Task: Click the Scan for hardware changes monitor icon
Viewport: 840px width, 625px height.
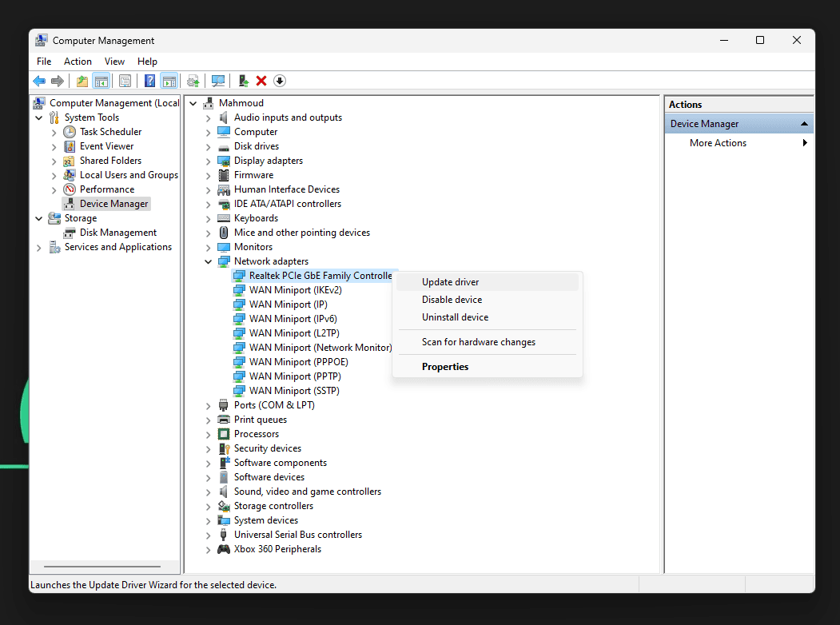Action: (x=217, y=81)
